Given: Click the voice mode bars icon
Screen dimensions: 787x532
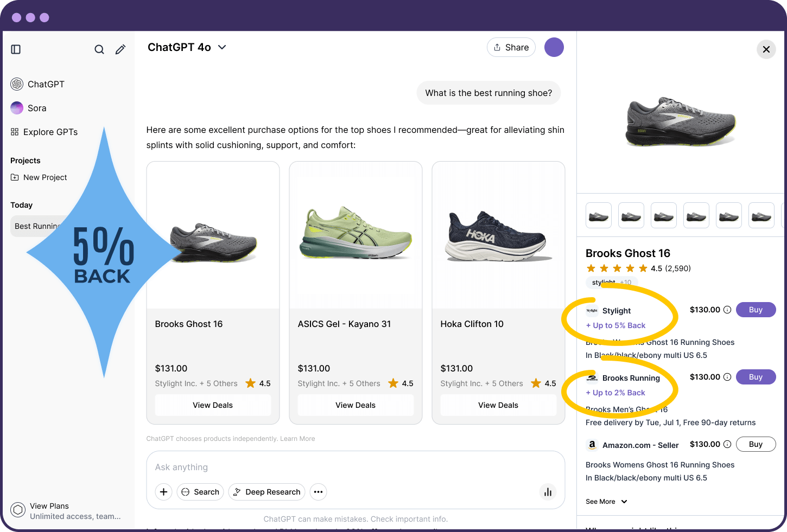Looking at the screenshot, I should coord(548,492).
